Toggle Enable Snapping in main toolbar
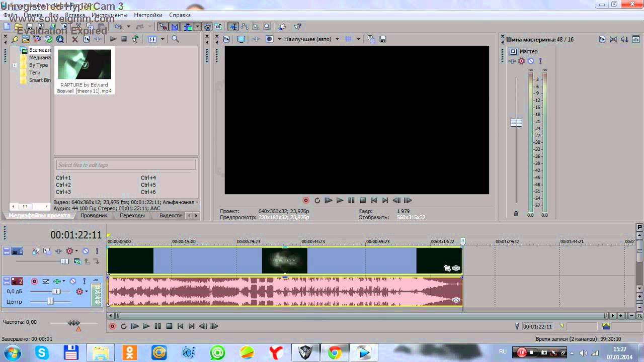The width and height of the screenshot is (644, 362). pos(163,26)
